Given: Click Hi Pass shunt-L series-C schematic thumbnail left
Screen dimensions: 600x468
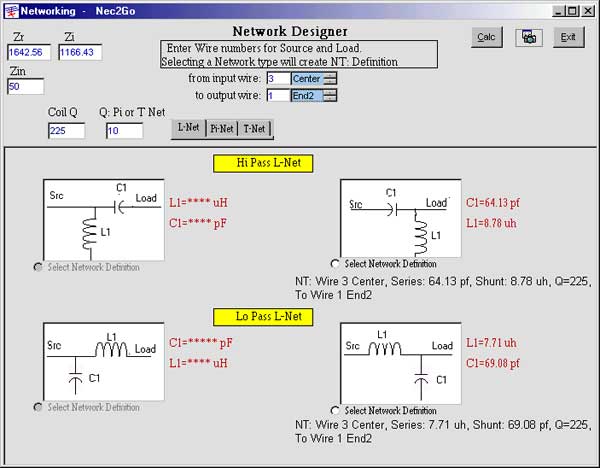Looking at the screenshot, I should (x=104, y=220).
